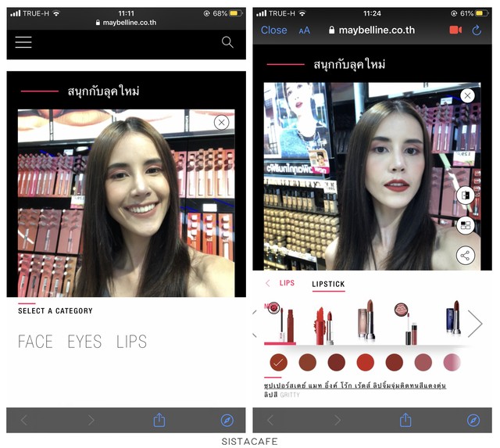Pick the dusty rose shade swatch
Screen dimensions: 500x448
423,363
